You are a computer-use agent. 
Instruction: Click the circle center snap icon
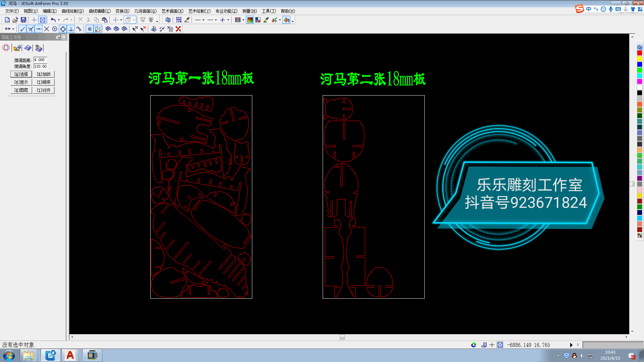[x=55, y=29]
